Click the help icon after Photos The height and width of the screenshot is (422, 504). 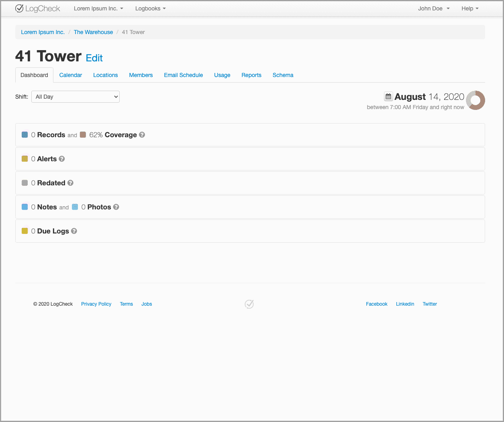[116, 207]
